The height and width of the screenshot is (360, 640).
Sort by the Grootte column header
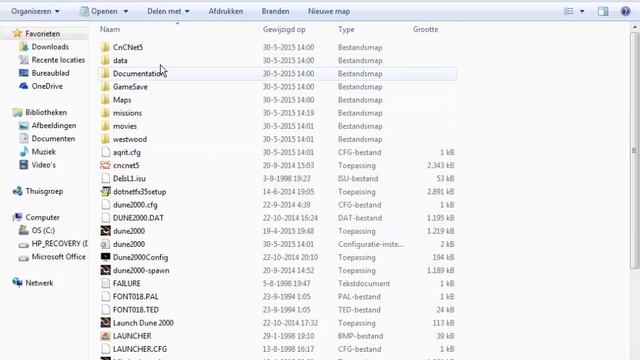tap(425, 29)
